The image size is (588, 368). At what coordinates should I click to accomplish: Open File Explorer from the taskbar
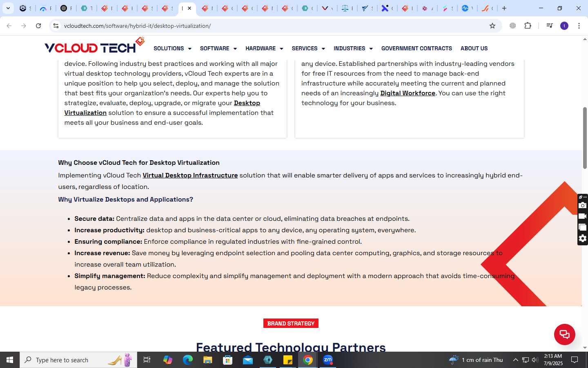pyautogui.click(x=207, y=360)
